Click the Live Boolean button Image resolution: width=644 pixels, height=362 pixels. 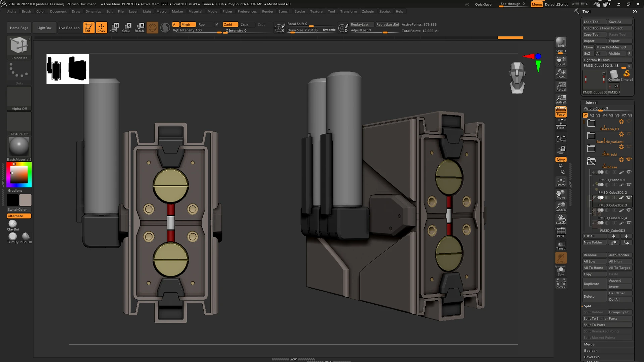[x=69, y=28]
